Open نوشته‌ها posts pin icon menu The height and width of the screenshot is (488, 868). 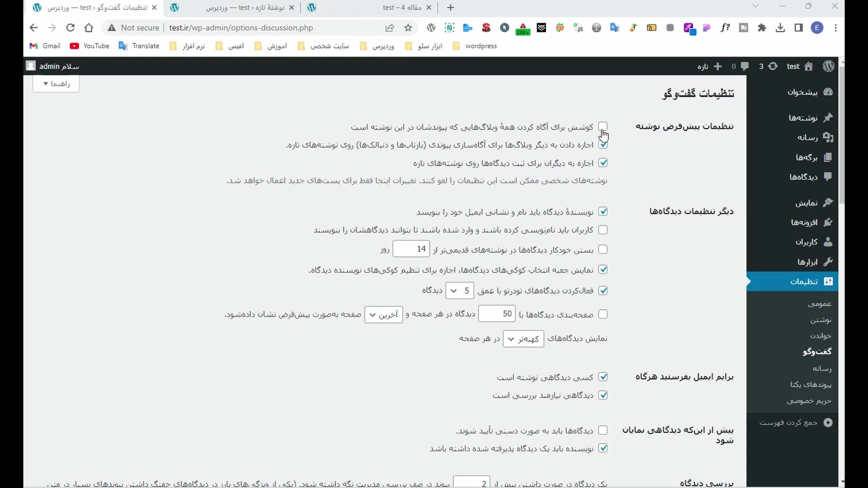(x=827, y=118)
